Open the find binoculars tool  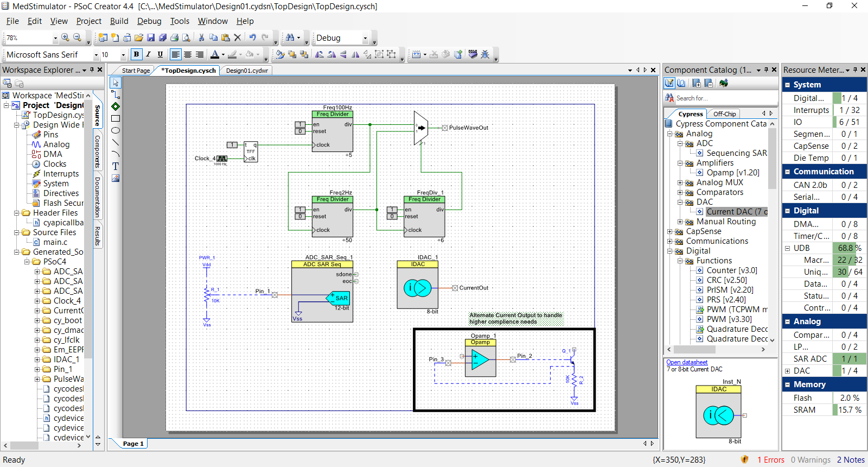coord(290,37)
